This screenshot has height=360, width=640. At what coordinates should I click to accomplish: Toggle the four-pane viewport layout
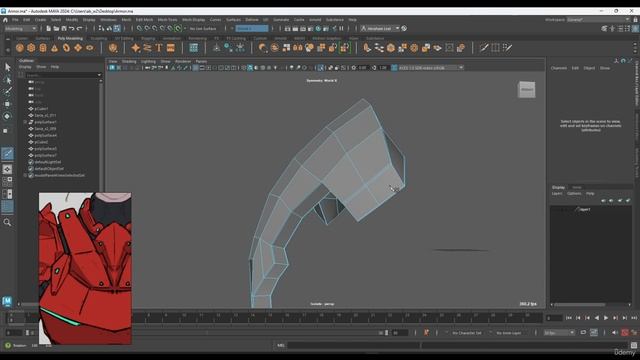[x=7, y=181]
